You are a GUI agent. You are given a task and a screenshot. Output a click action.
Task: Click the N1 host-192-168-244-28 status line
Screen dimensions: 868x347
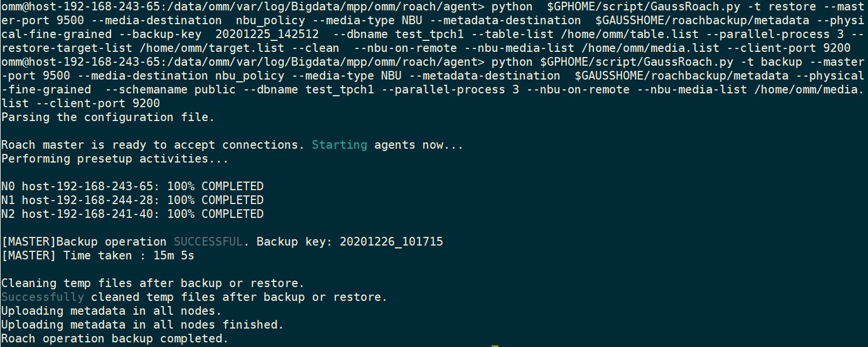(x=132, y=200)
